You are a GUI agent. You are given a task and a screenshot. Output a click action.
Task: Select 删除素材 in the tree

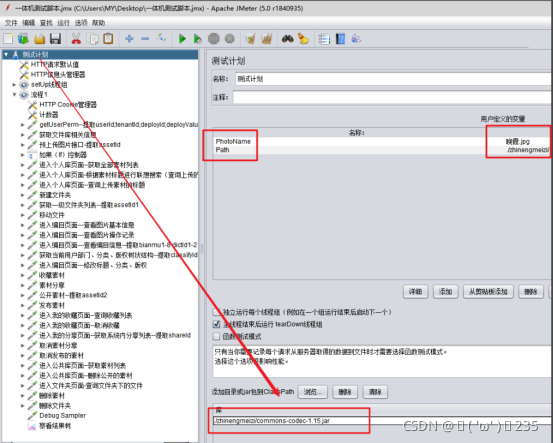[x=52, y=395]
